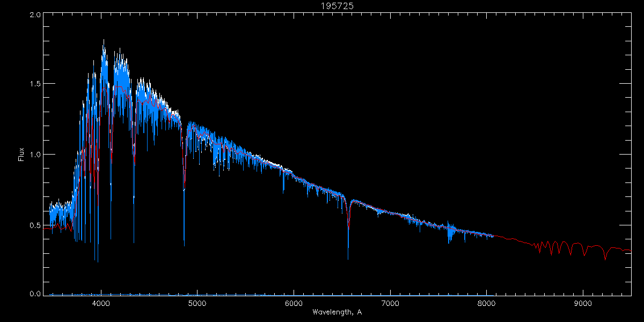Click the Wavelength, A x-axis label

pos(336,312)
